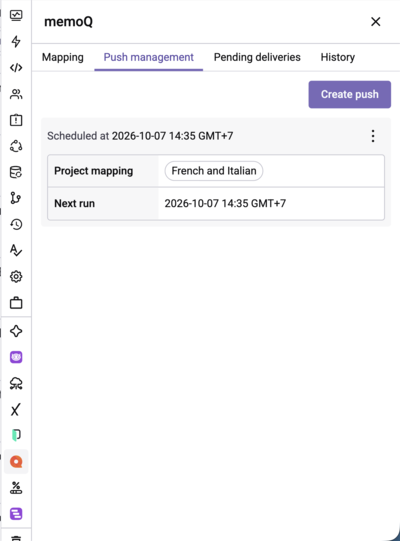Open the scheduled push three-dot menu
Image resolution: width=400 pixels, height=541 pixels.
click(373, 136)
